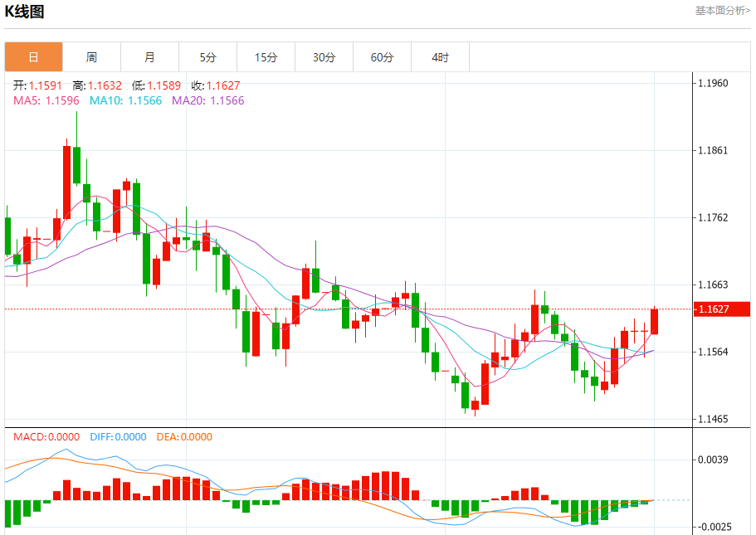
Task: Switch to the 60分 chart tab
Action: [382, 57]
